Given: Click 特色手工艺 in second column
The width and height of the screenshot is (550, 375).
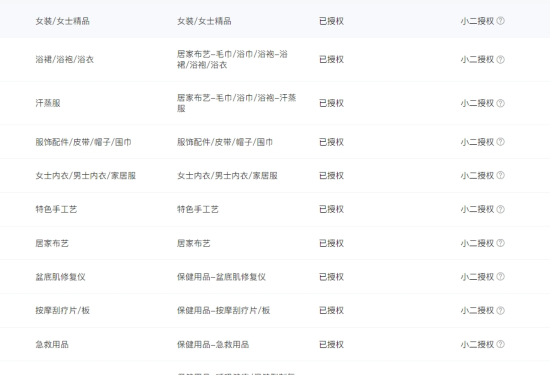Looking at the screenshot, I should (x=198, y=209).
